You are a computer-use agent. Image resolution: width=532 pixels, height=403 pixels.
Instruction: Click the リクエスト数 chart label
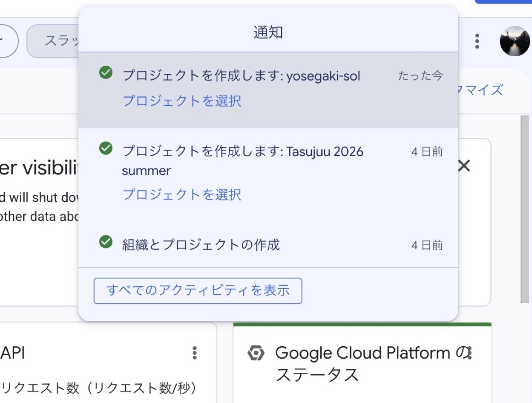99,388
